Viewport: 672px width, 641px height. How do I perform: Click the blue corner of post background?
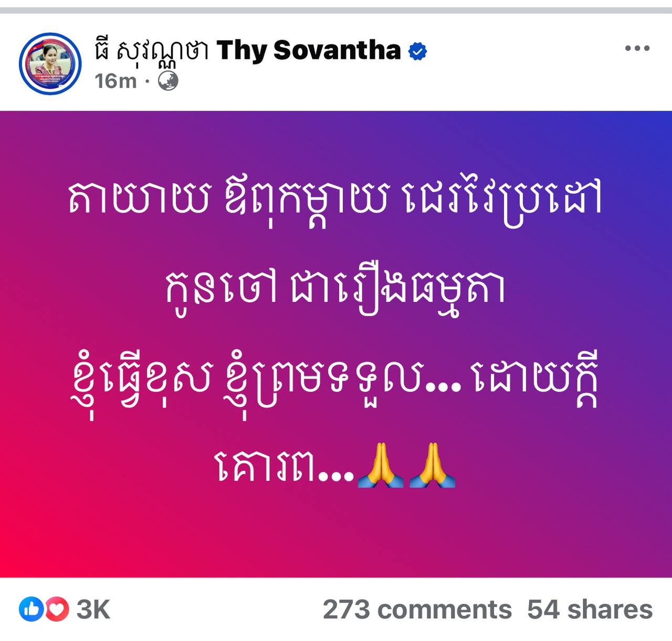(x=651, y=131)
